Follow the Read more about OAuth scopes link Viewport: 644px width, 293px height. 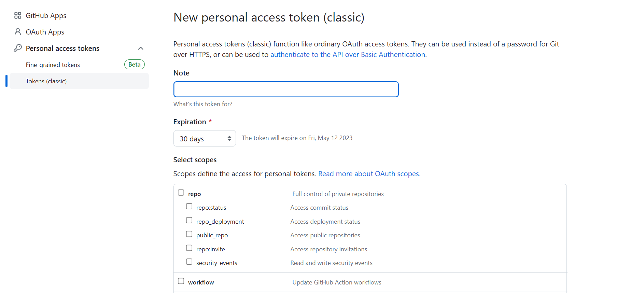tap(369, 174)
